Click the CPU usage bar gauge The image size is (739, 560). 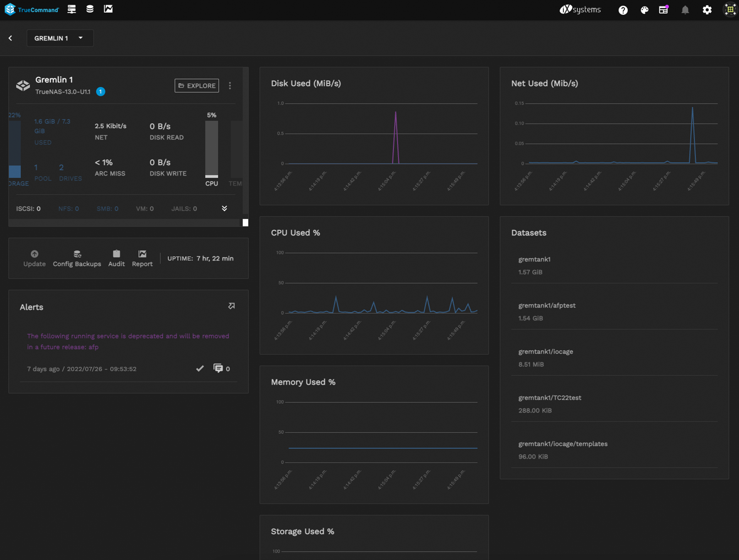click(211, 149)
